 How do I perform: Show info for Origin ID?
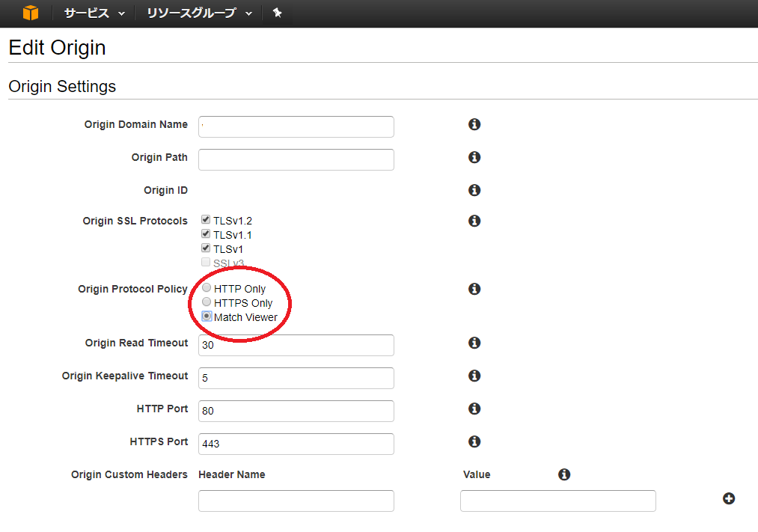[474, 190]
